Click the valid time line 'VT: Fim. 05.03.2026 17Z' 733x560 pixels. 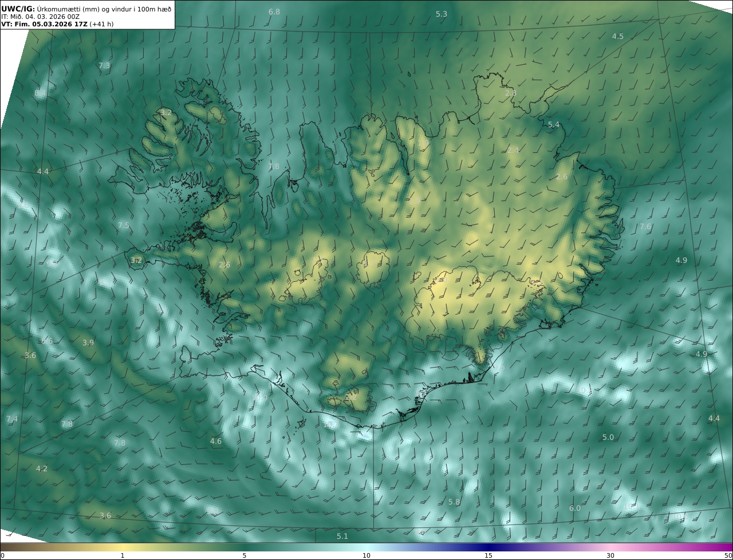pyautogui.click(x=44, y=24)
